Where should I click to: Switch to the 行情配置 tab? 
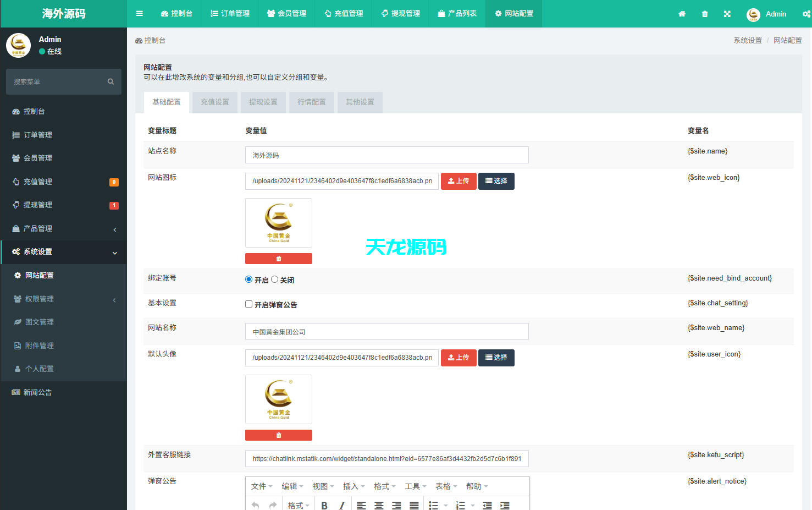point(312,102)
